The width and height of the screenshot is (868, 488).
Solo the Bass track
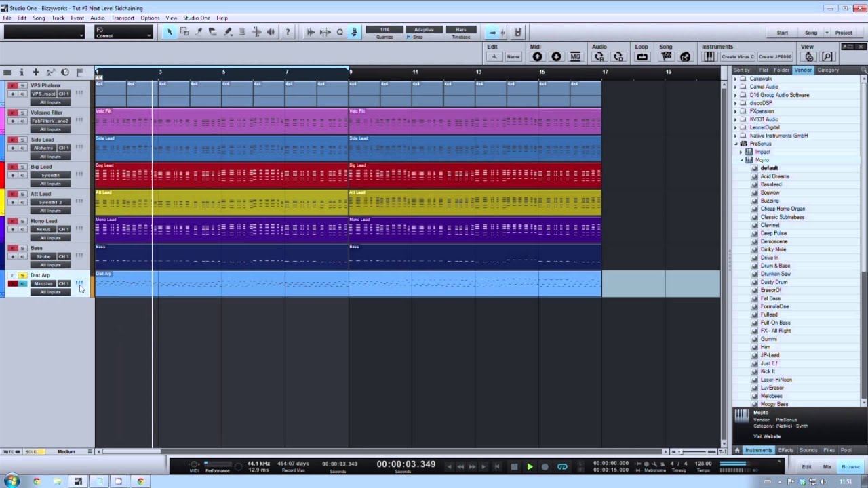pos(22,249)
